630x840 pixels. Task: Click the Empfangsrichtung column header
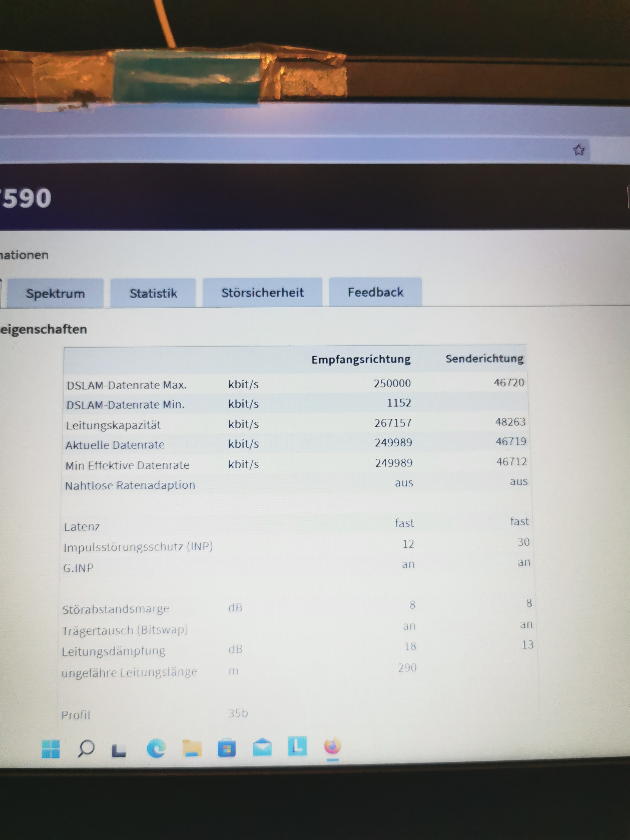coord(361,359)
